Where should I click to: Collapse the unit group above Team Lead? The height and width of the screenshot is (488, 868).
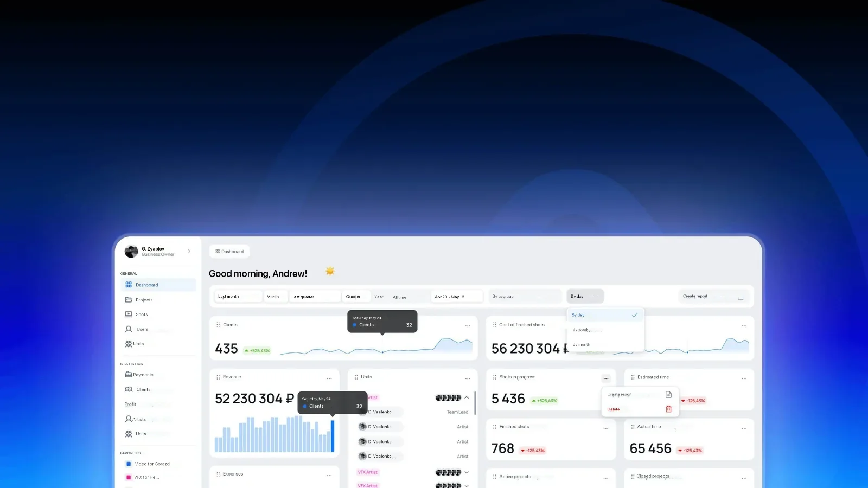coord(467,398)
